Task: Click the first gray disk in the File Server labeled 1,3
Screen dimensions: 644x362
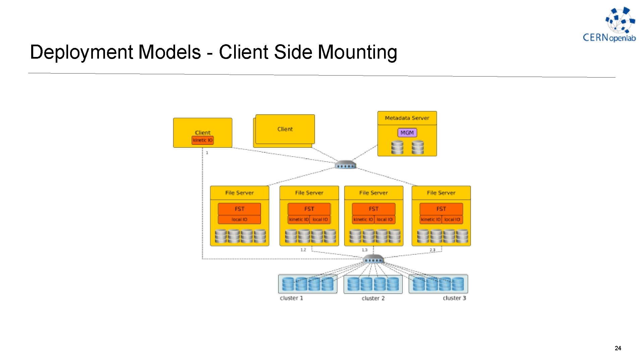Action: click(355, 236)
